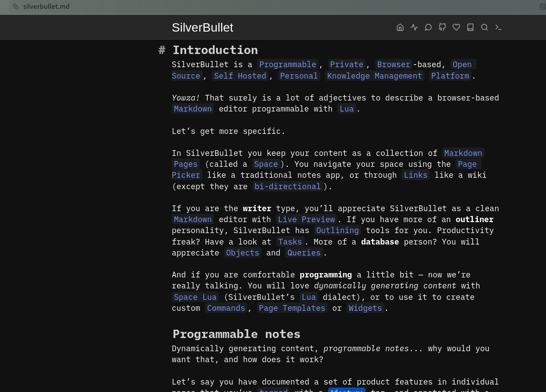Open the Knowledge Management link

(x=374, y=76)
